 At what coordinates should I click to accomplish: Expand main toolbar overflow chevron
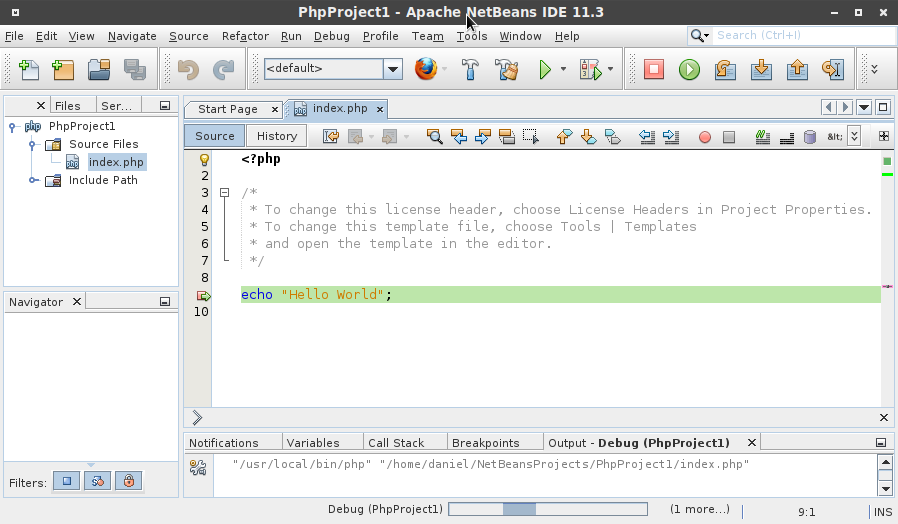tap(875, 69)
